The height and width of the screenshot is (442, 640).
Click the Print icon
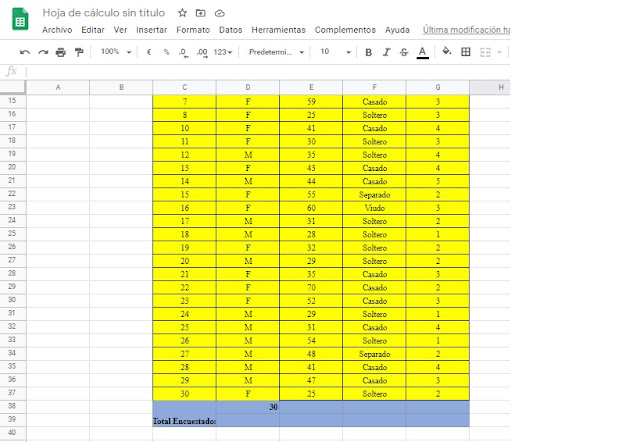click(x=61, y=52)
